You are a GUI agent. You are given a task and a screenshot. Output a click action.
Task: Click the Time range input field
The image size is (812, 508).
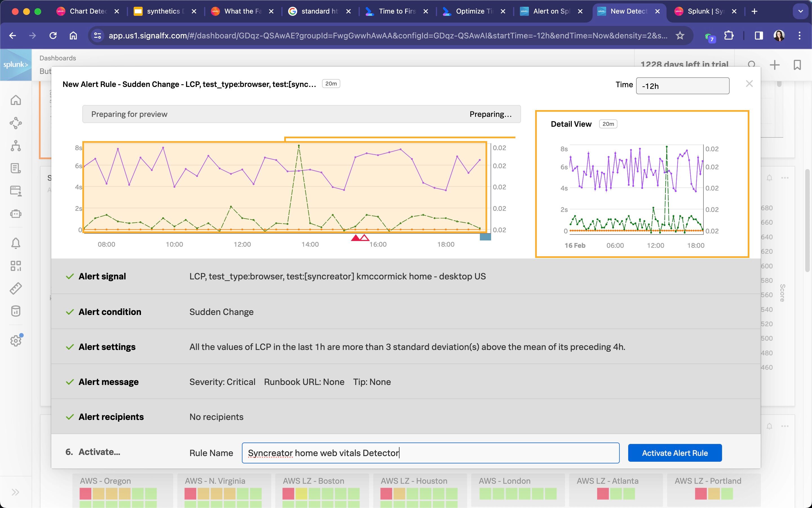[x=683, y=86]
